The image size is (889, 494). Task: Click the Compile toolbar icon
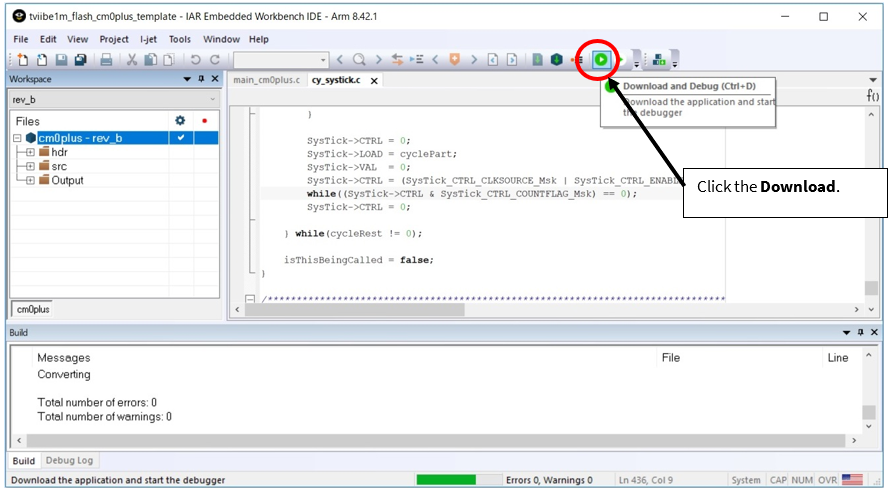point(537,59)
